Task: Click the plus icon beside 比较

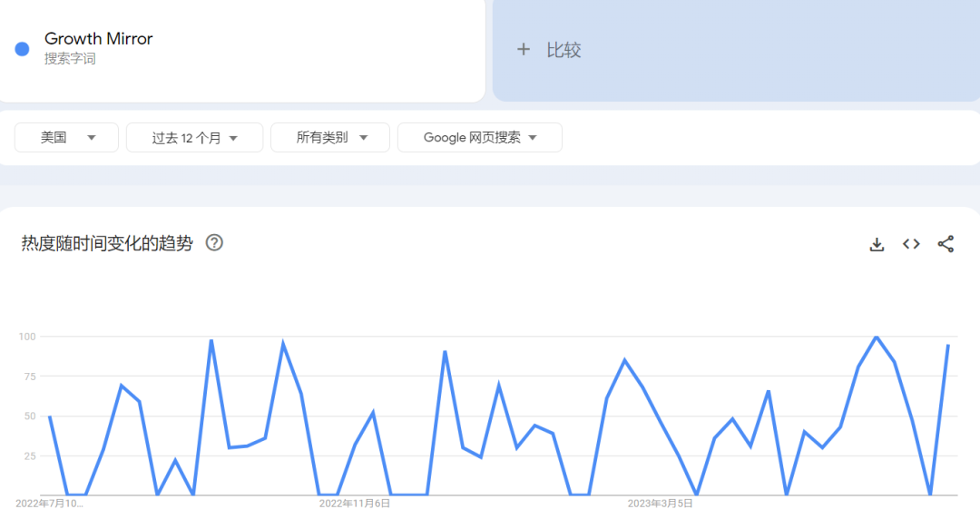Action: (524, 49)
